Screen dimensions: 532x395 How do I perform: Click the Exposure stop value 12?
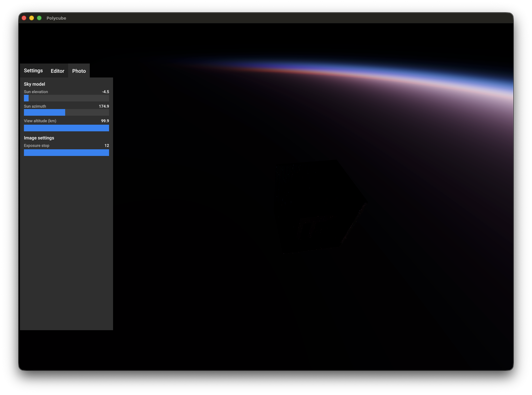106,146
